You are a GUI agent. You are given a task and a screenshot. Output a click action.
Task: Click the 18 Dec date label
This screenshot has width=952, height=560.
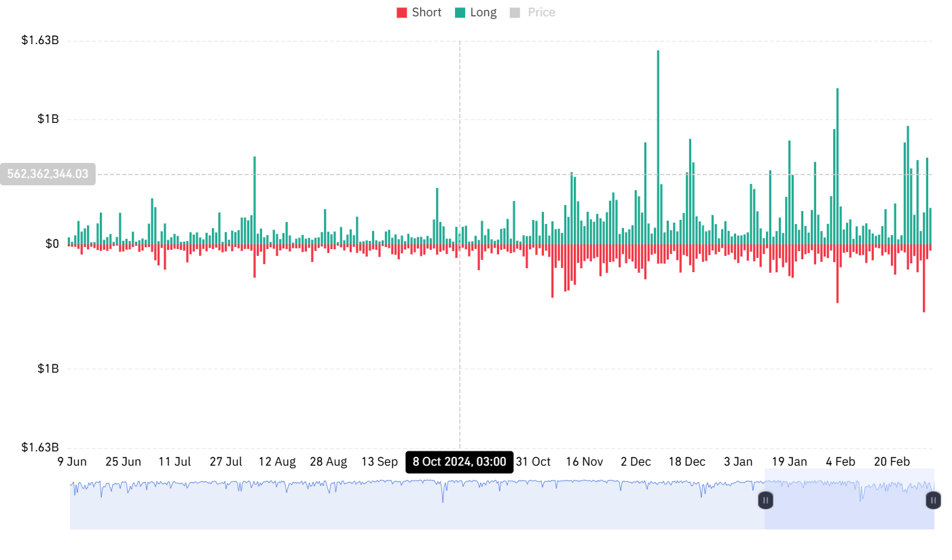(x=686, y=462)
